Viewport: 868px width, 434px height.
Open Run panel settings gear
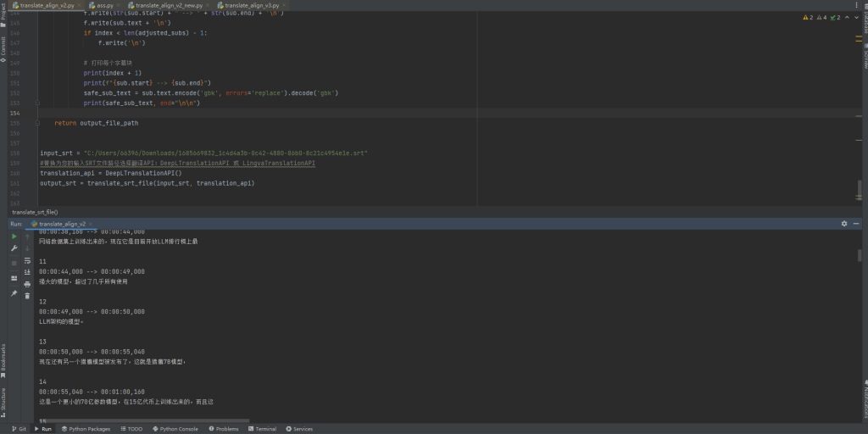click(843, 224)
